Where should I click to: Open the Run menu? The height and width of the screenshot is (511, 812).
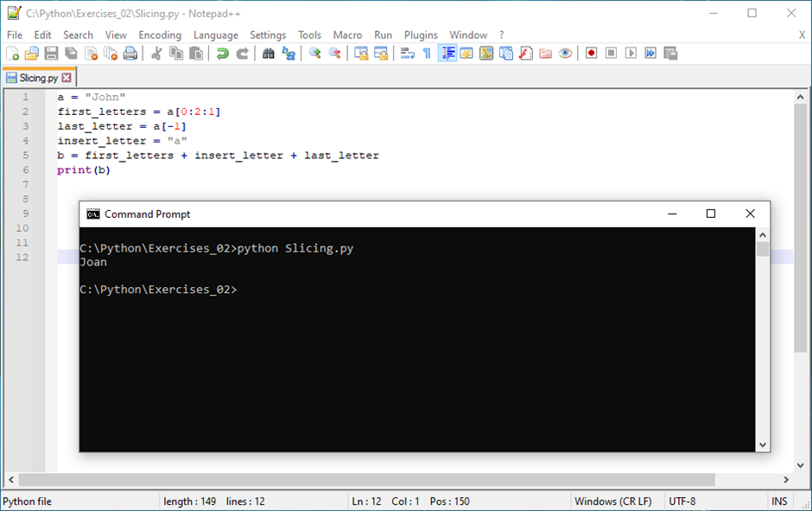pyautogui.click(x=384, y=35)
